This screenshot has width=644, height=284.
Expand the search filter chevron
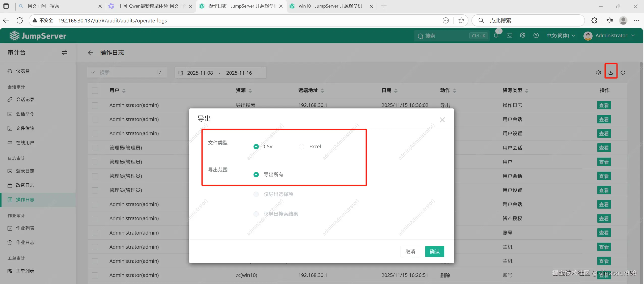point(93,73)
